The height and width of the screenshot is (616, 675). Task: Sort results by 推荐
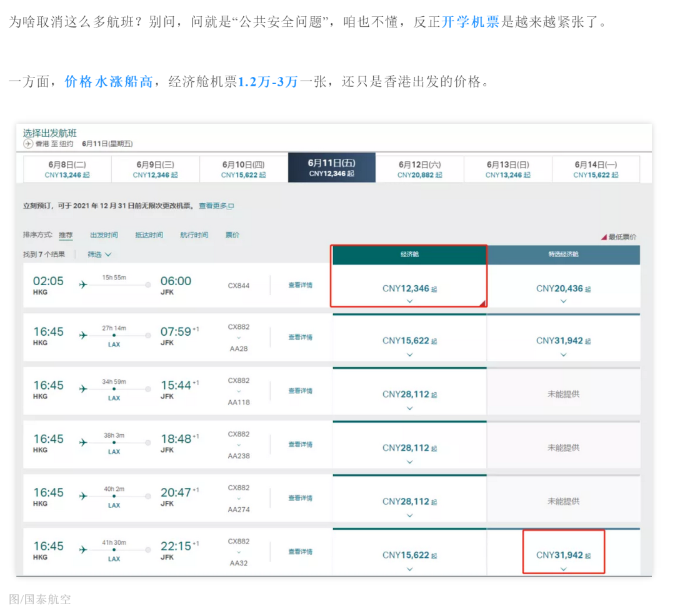tap(66, 235)
